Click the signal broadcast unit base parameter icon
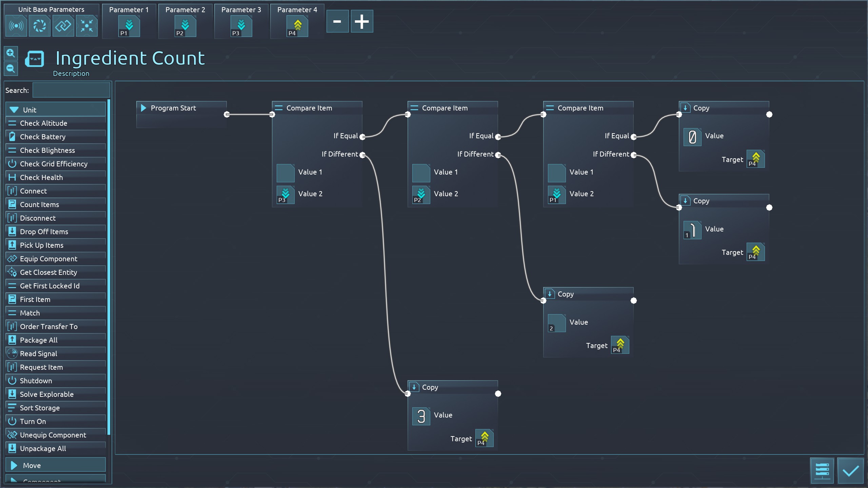This screenshot has width=868, height=488. coord(16,26)
